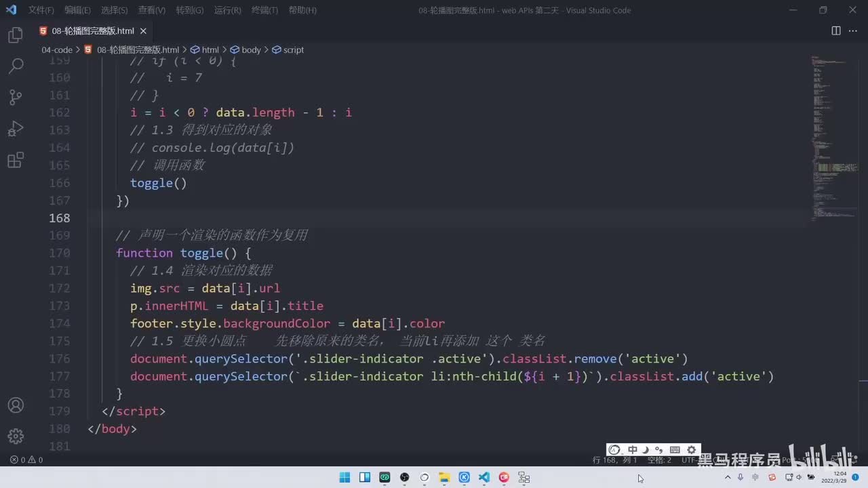Click line number 170 in the gutter
This screenshot has width=868, height=488.
tap(60, 253)
